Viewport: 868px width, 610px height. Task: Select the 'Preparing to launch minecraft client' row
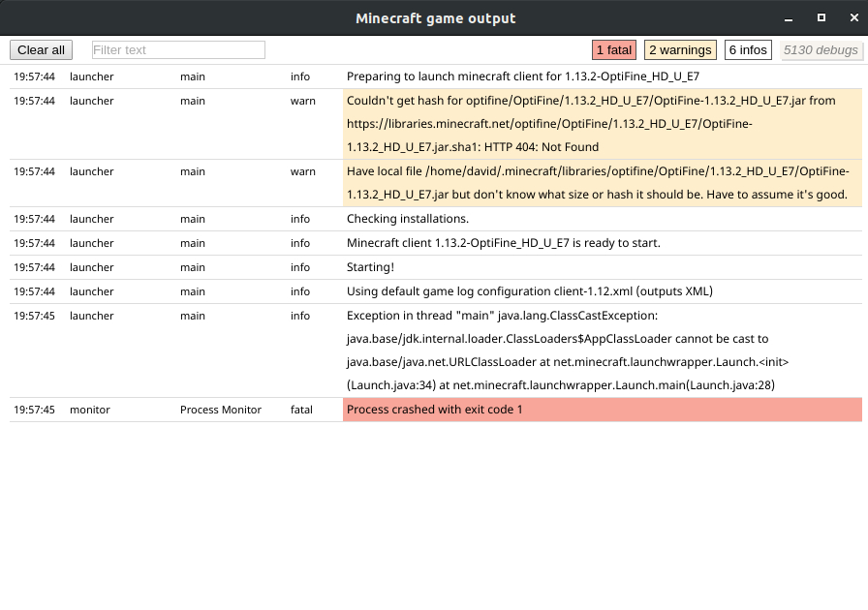click(x=523, y=76)
